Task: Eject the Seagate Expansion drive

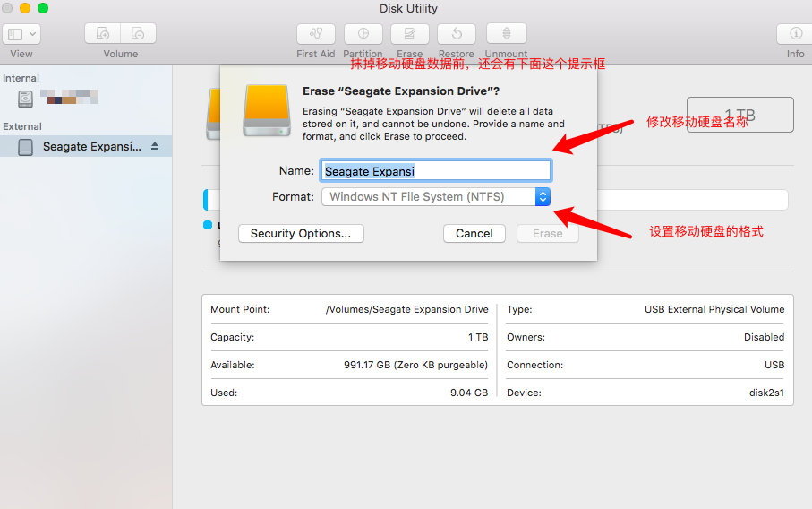Action: tap(155, 147)
